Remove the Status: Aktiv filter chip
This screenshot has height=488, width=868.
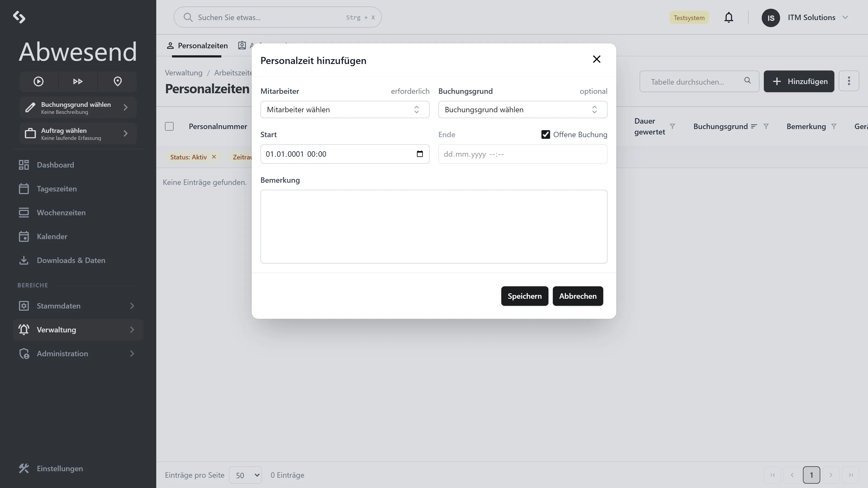214,157
